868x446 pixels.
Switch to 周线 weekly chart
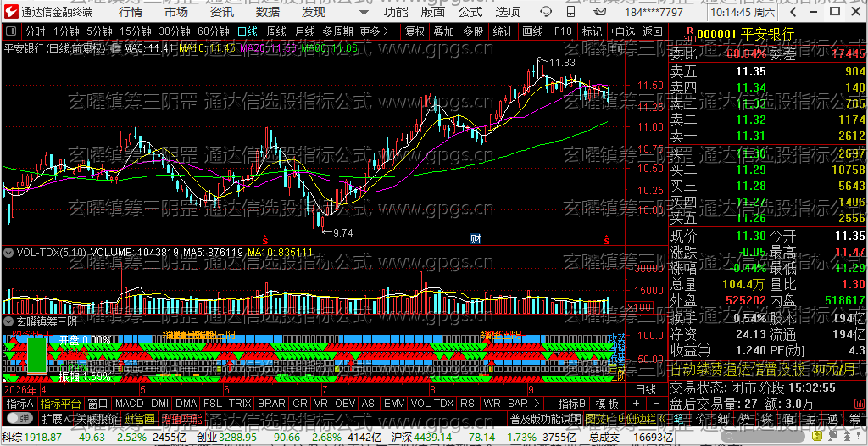point(275,31)
